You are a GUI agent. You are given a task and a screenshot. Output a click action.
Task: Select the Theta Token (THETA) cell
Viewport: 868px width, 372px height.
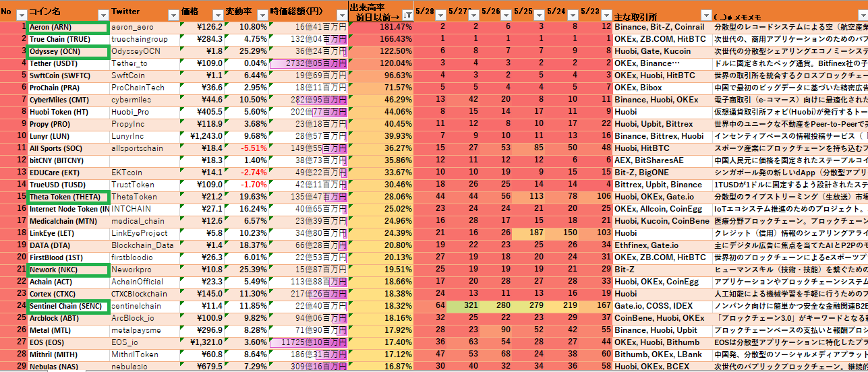(x=67, y=197)
